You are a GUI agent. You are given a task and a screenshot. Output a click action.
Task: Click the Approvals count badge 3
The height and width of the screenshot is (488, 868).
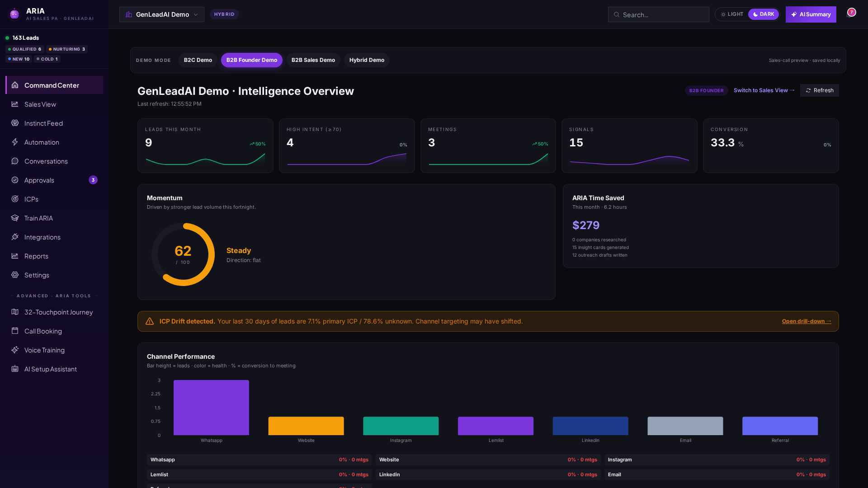93,180
